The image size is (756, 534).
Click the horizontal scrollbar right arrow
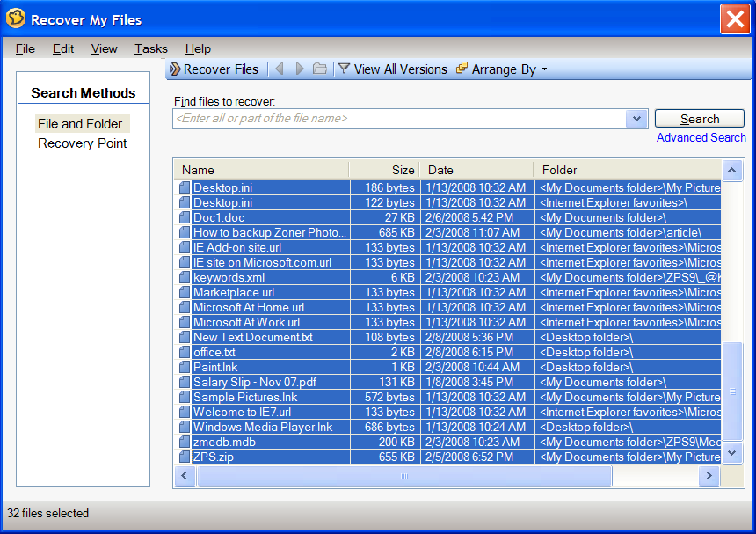pos(709,476)
